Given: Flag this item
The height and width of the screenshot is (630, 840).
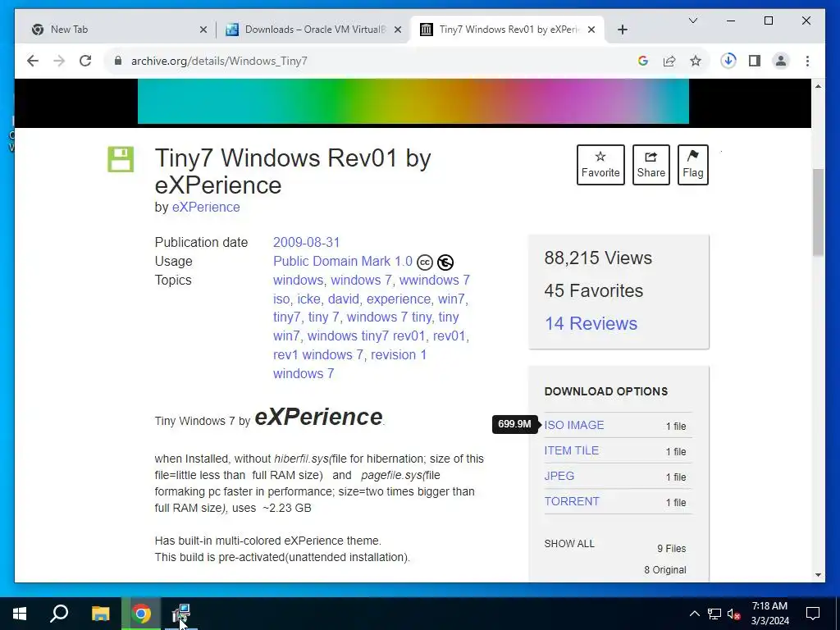Looking at the screenshot, I should point(692,164).
